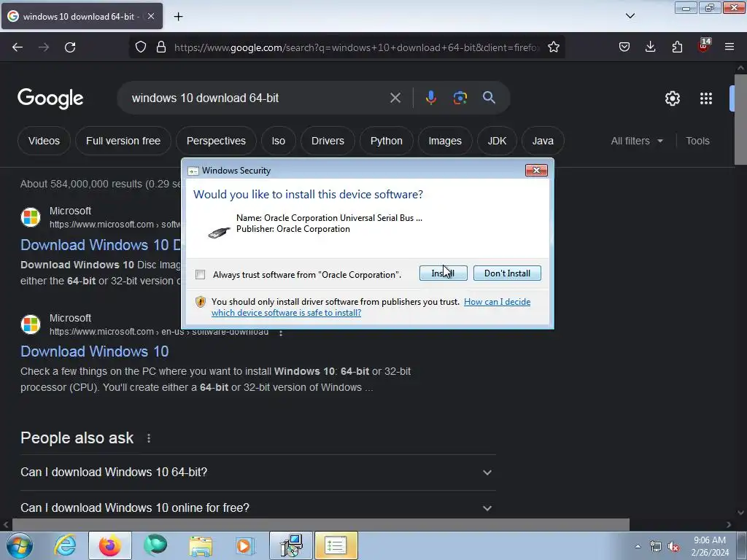The width and height of the screenshot is (747, 560).
Task: Open the Firefox hamburger application menu
Action: click(729, 47)
